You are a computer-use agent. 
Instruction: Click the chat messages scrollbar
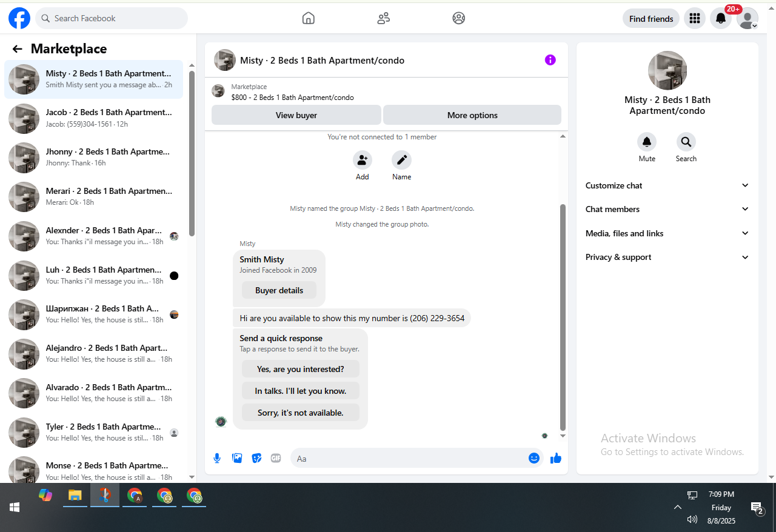click(x=563, y=318)
